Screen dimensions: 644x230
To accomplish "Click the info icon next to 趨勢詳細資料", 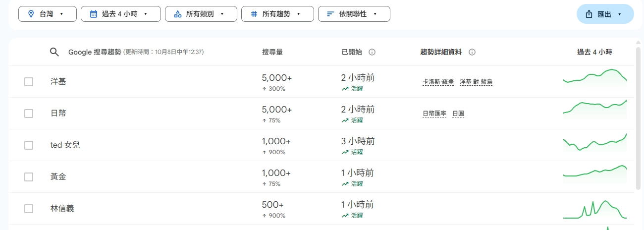I will [472, 52].
